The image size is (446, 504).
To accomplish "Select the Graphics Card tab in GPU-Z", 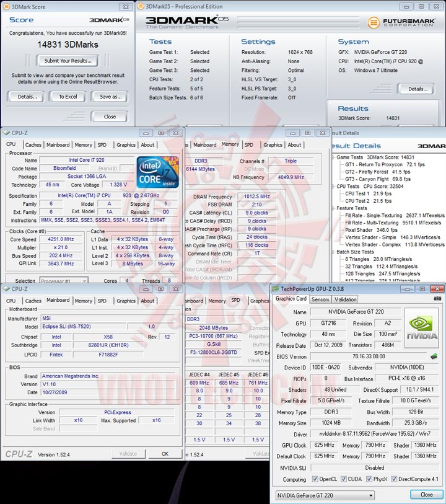I will click(291, 299).
